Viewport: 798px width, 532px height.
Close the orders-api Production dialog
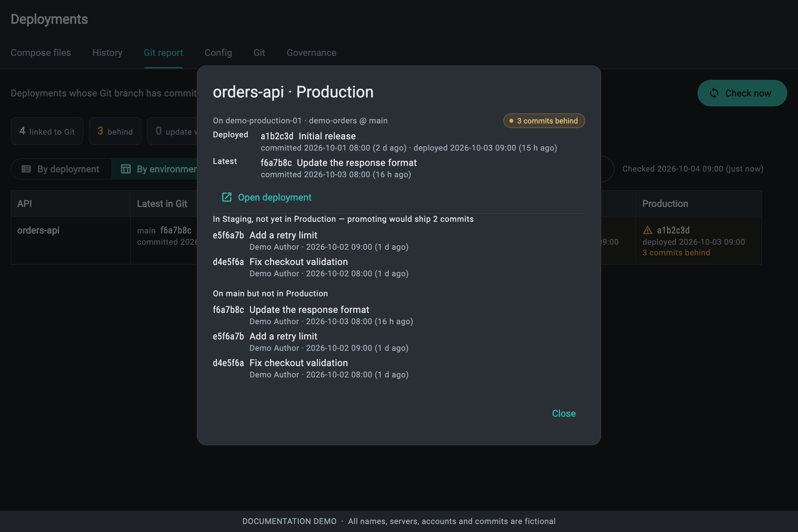coord(564,413)
